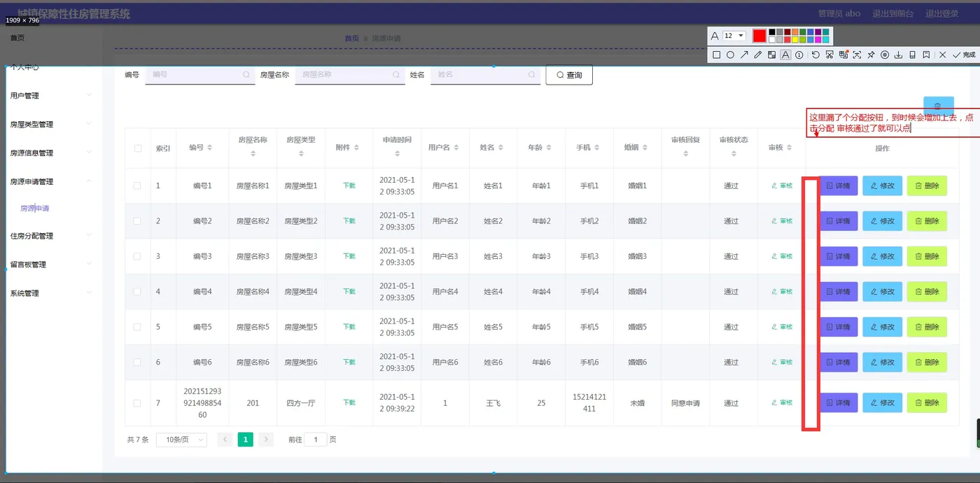This screenshot has height=483, width=980.
Task: Click the 前往 page number input
Action: coord(315,440)
